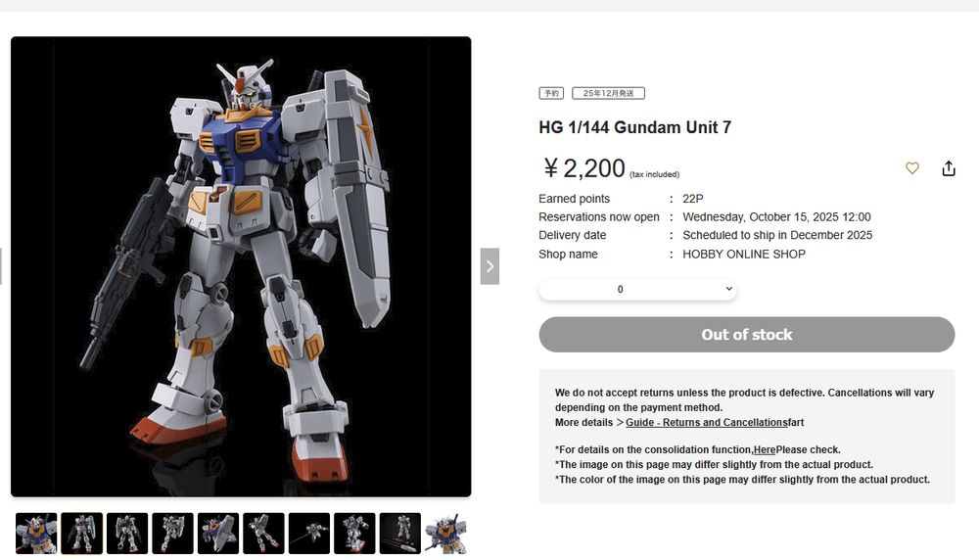Add item to favorites with heart icon
Screen dimensions: 979x560
pos(912,168)
